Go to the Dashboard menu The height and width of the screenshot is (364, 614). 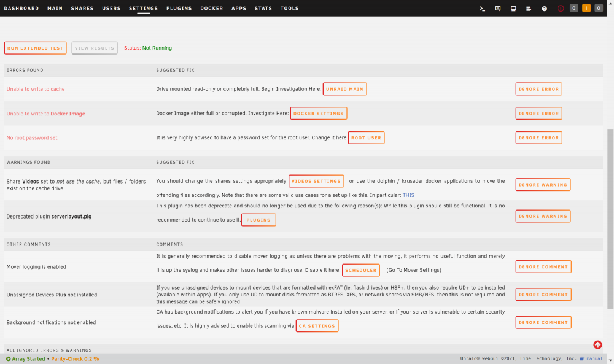click(21, 8)
